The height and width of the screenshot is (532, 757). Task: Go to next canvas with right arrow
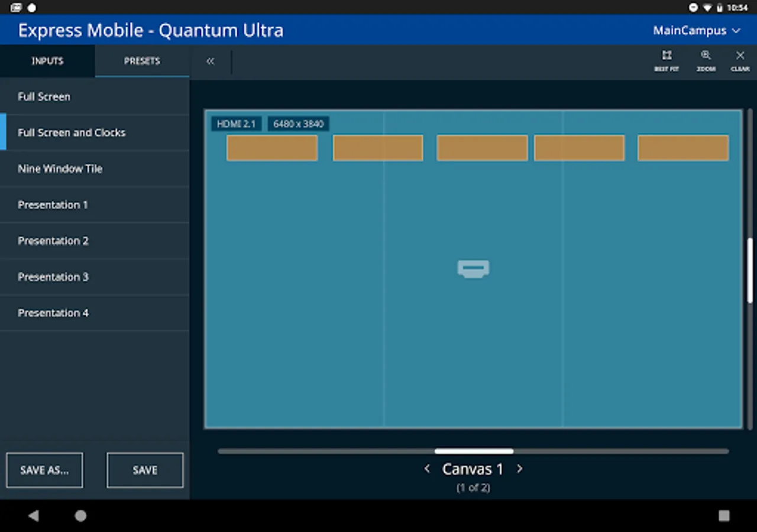point(519,469)
